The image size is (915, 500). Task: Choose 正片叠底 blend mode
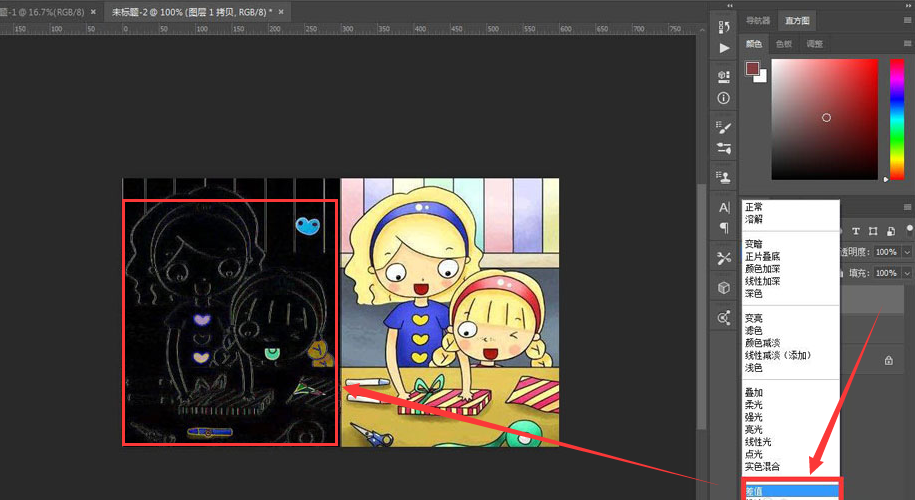(x=762, y=256)
